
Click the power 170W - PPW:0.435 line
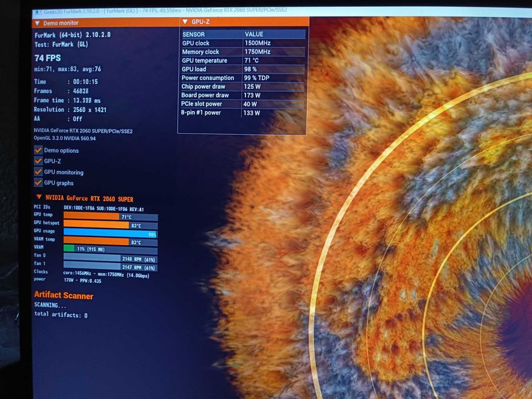[67, 280]
